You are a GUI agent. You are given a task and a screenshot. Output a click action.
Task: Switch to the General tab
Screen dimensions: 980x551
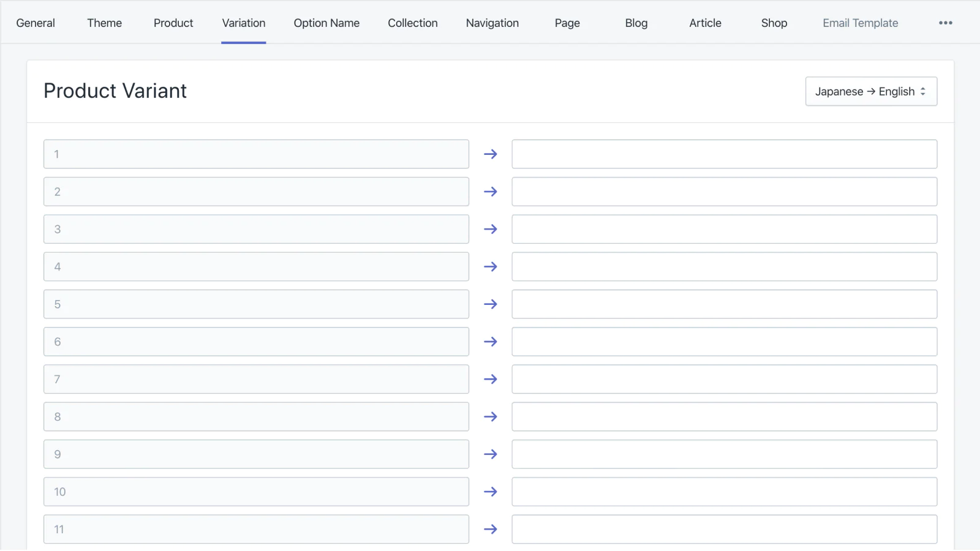pyautogui.click(x=36, y=23)
